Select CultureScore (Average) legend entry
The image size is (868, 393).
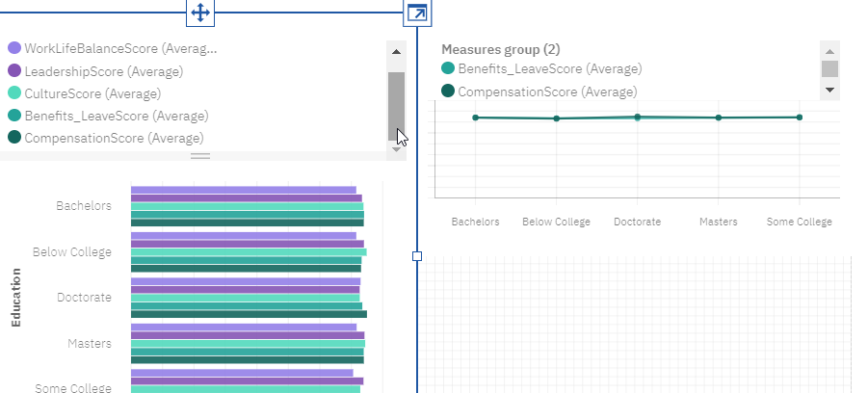tap(92, 93)
